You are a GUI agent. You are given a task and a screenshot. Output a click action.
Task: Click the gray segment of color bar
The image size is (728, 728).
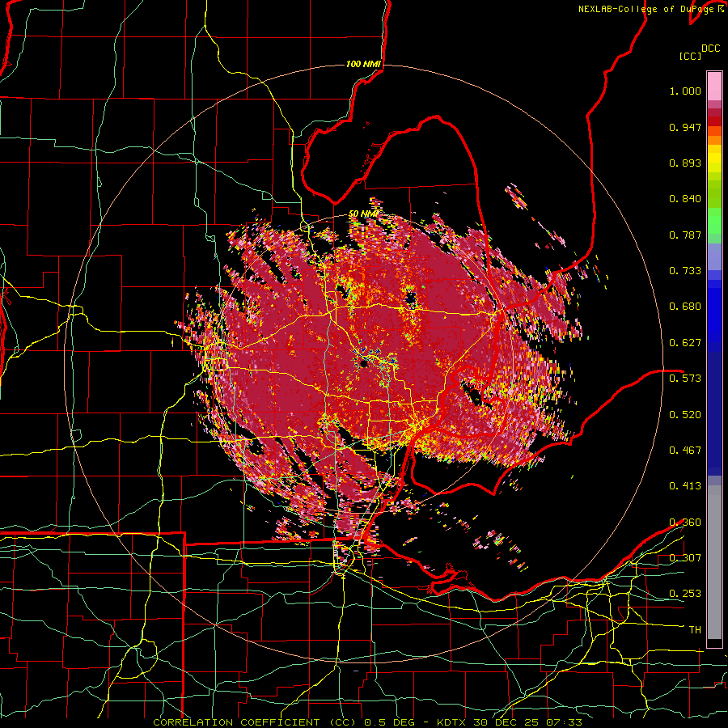(714, 562)
